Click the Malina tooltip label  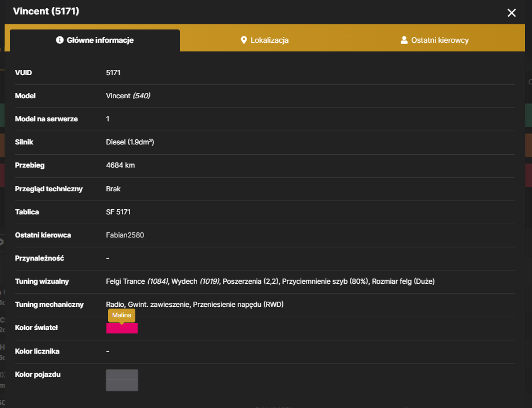click(x=121, y=315)
